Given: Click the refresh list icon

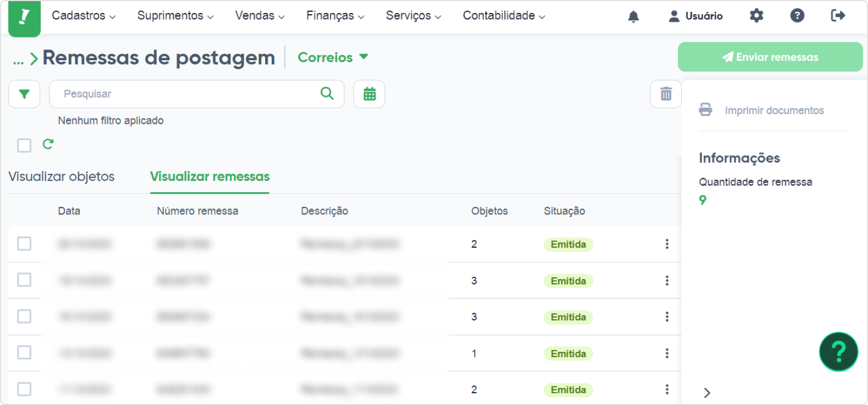Looking at the screenshot, I should 48,144.
